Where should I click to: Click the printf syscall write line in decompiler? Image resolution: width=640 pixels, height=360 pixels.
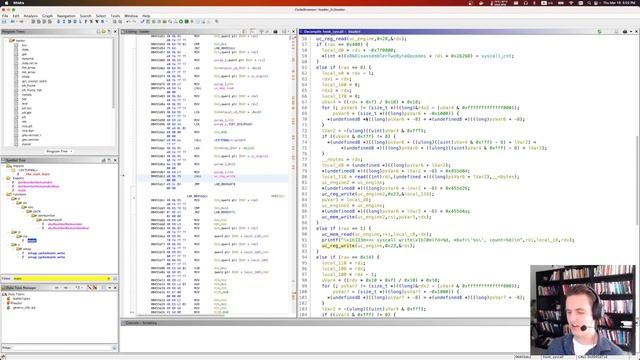[447, 240]
